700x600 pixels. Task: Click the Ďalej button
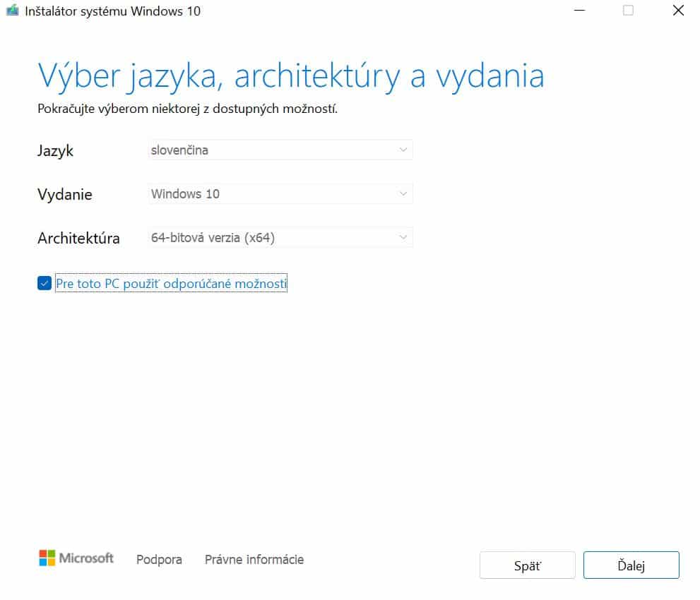click(631, 565)
